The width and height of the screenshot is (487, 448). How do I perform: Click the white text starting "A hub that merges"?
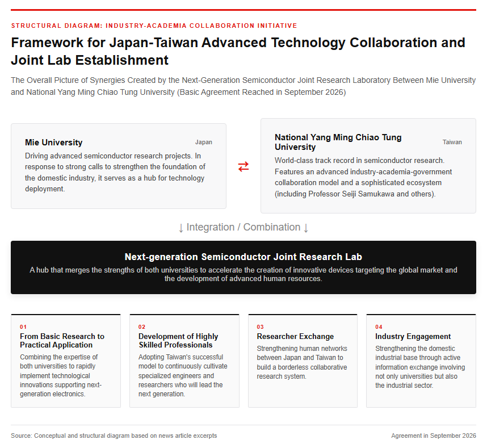click(244, 274)
